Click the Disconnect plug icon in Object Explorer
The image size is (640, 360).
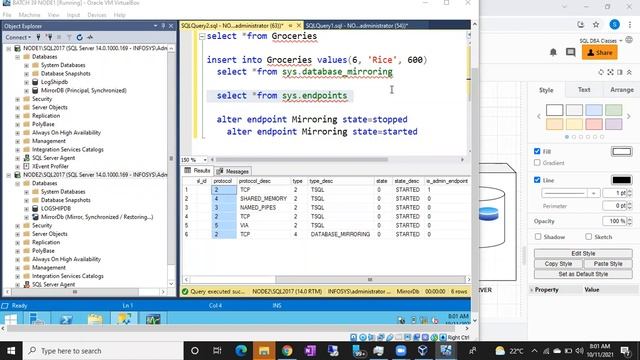click(x=49, y=37)
